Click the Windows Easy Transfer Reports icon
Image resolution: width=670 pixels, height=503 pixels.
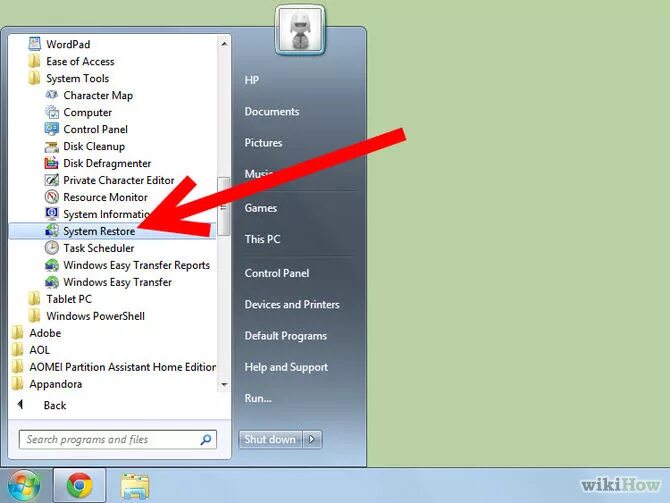tap(52, 265)
